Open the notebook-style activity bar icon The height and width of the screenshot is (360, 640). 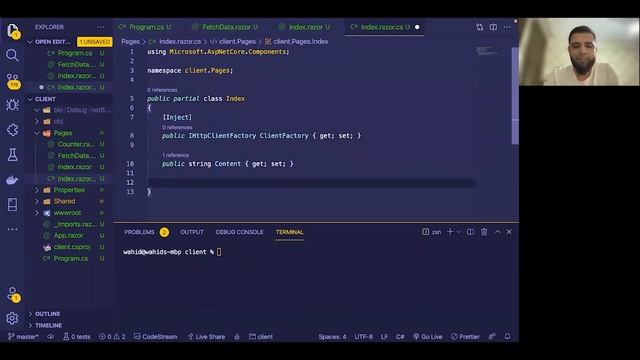point(12,204)
